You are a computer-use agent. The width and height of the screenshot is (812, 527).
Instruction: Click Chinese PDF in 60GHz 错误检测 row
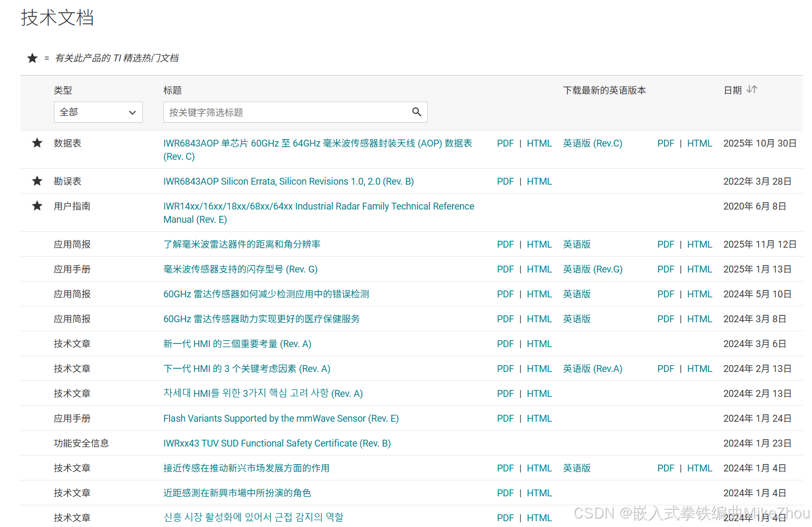[505, 294]
